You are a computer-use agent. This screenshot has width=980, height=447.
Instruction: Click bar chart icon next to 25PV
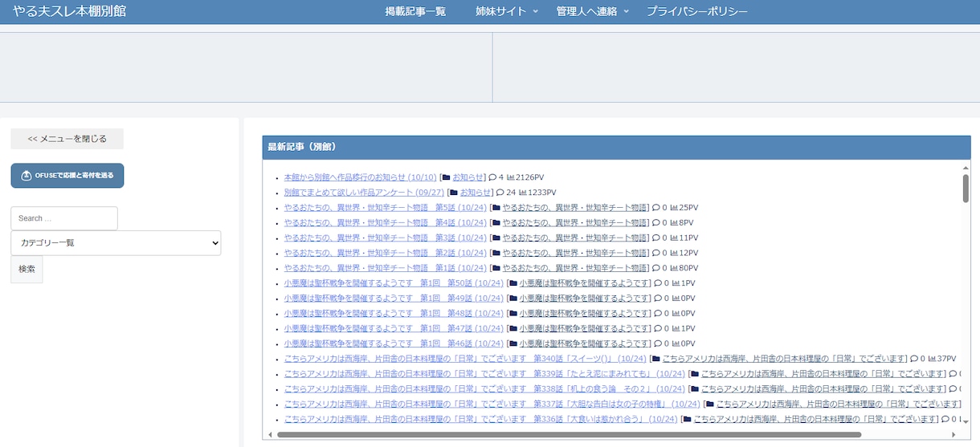(674, 208)
